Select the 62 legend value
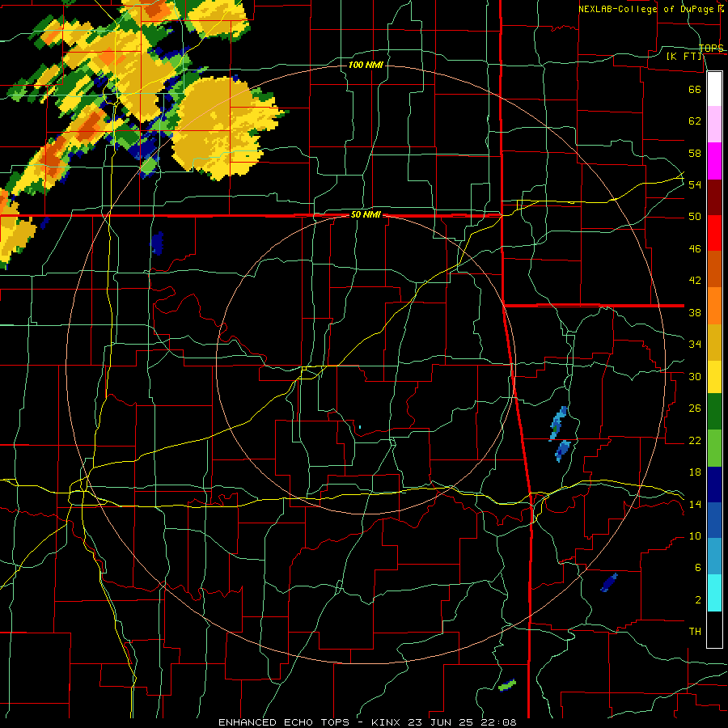Image resolution: width=728 pixels, height=728 pixels. click(695, 121)
